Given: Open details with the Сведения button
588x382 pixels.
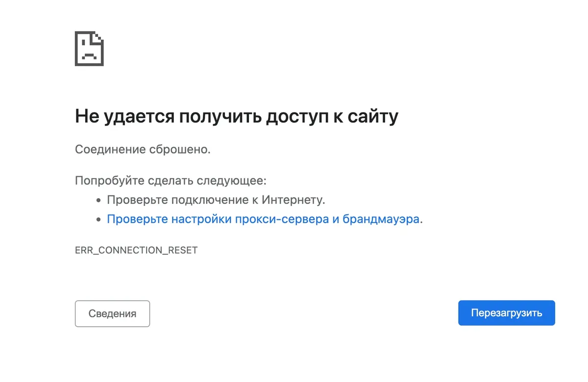Looking at the screenshot, I should click(x=112, y=314).
